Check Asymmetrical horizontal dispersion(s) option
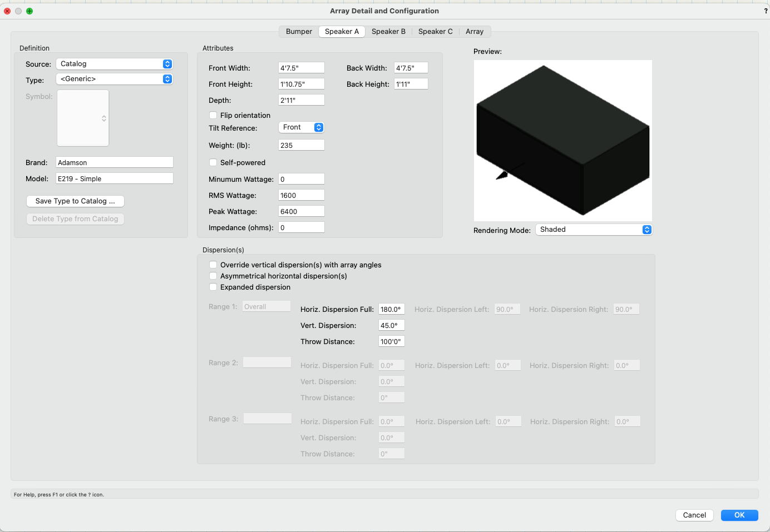This screenshot has height=532, width=770. click(213, 276)
